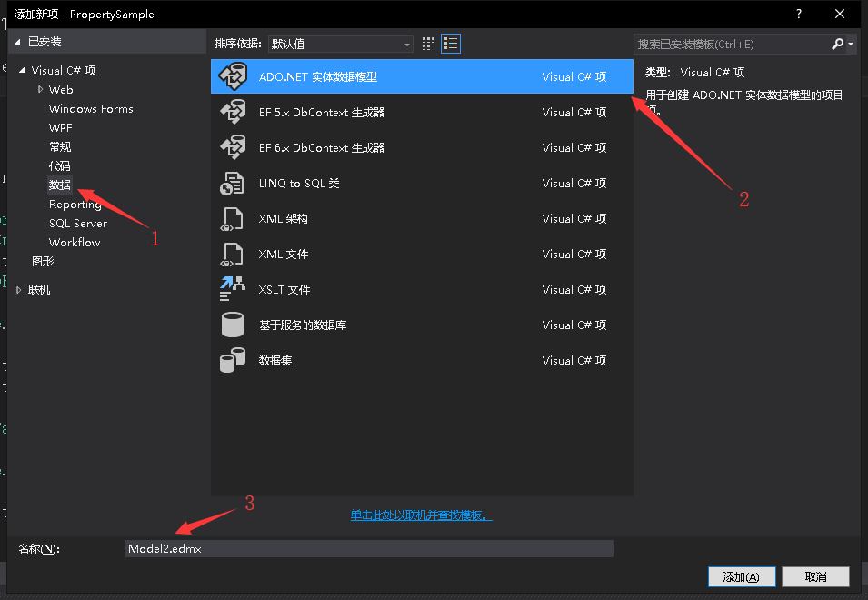Click the XML 架构 file icon
Screen dimensions: 868x600
(232, 218)
